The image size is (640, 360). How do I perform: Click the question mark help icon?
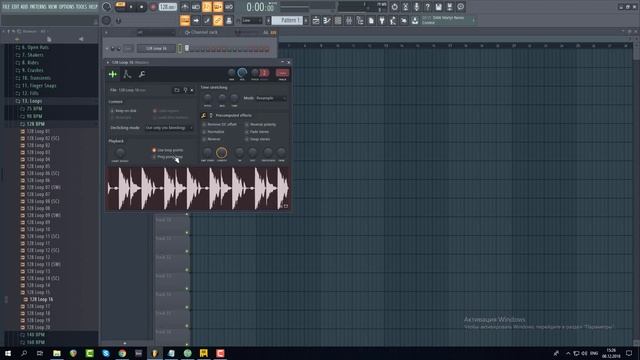coord(427,7)
